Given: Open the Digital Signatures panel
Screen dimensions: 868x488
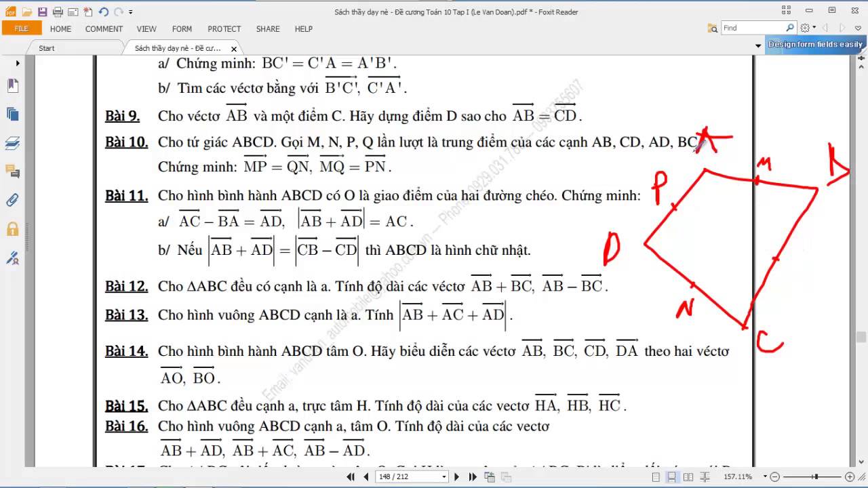Looking at the screenshot, I should 12,258.
